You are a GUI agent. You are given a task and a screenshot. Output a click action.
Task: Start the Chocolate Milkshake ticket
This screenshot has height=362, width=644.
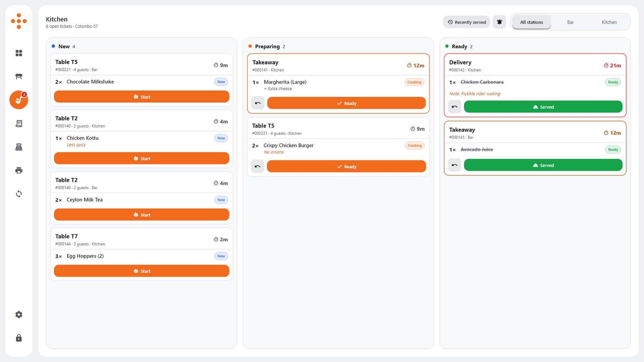142,97
